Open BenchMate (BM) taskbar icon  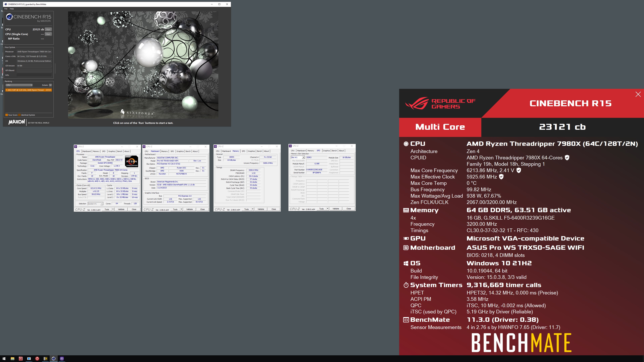click(x=45, y=358)
